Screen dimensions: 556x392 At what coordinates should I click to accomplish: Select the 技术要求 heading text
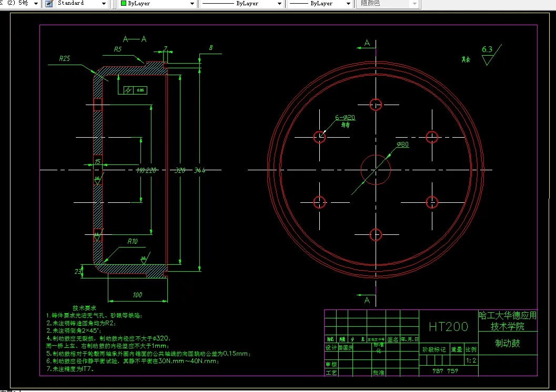(84, 308)
